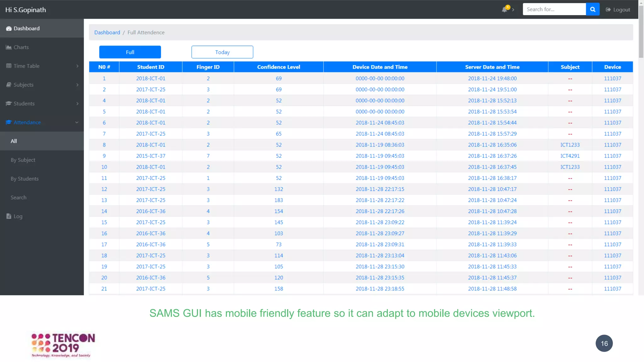The image size is (644, 362).
Task: Click device time 2018-11-28 23:18:55
Action: click(380, 289)
